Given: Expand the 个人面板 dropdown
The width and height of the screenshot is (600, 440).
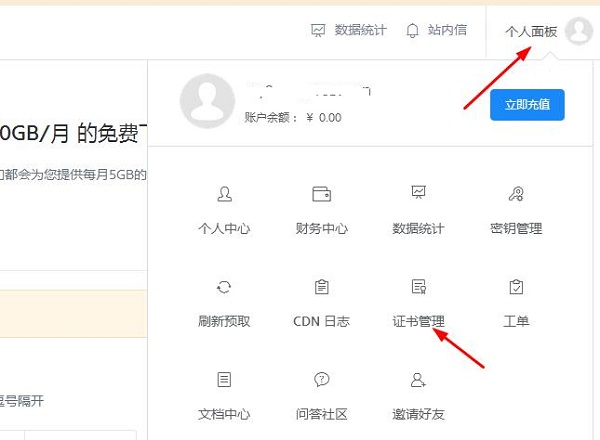Looking at the screenshot, I should coord(531,31).
